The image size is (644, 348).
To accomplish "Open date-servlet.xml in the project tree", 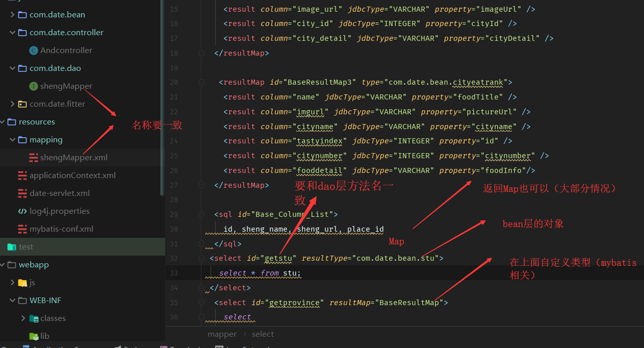I will (x=60, y=193).
